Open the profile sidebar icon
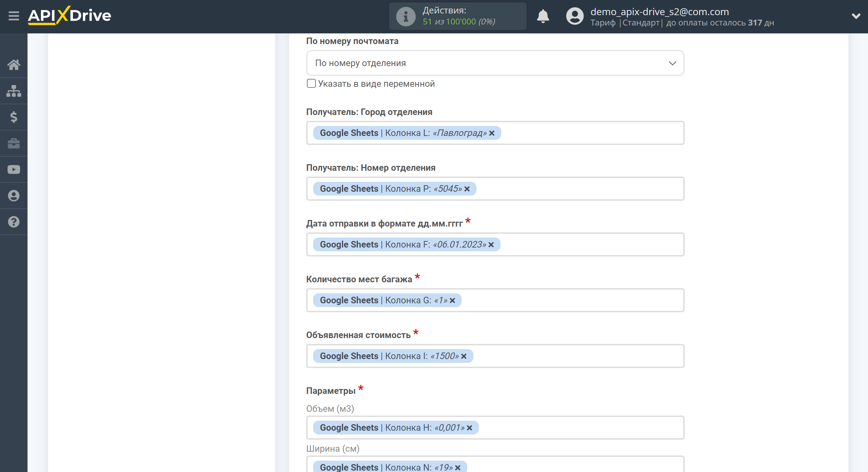Viewport: 868px width, 472px height. coord(14,196)
